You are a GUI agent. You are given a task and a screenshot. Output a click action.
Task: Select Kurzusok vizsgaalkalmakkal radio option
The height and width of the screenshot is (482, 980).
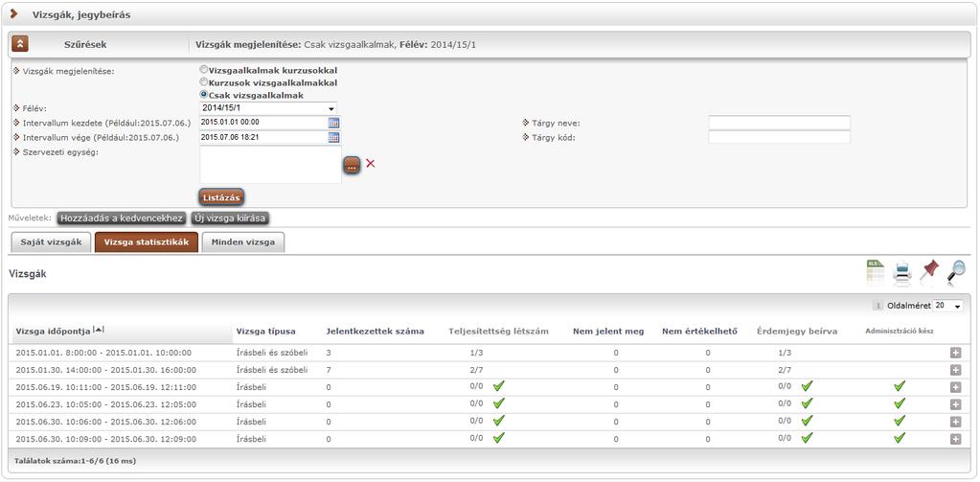pyautogui.click(x=203, y=81)
